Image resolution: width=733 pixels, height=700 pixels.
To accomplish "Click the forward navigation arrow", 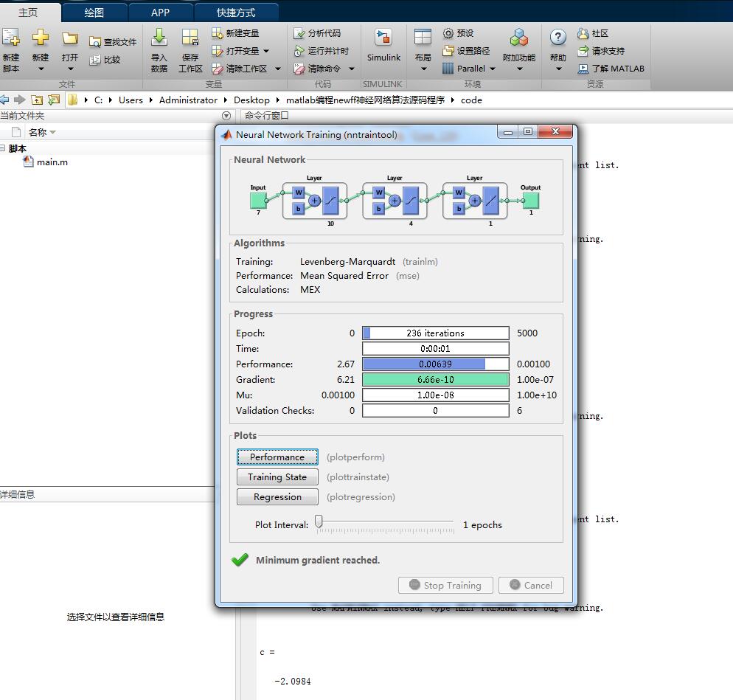I will (20, 100).
